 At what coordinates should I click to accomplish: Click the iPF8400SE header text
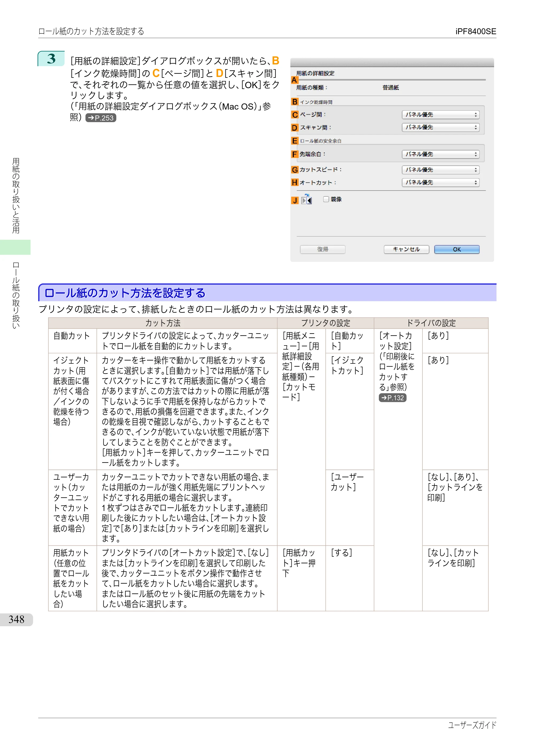click(x=475, y=31)
